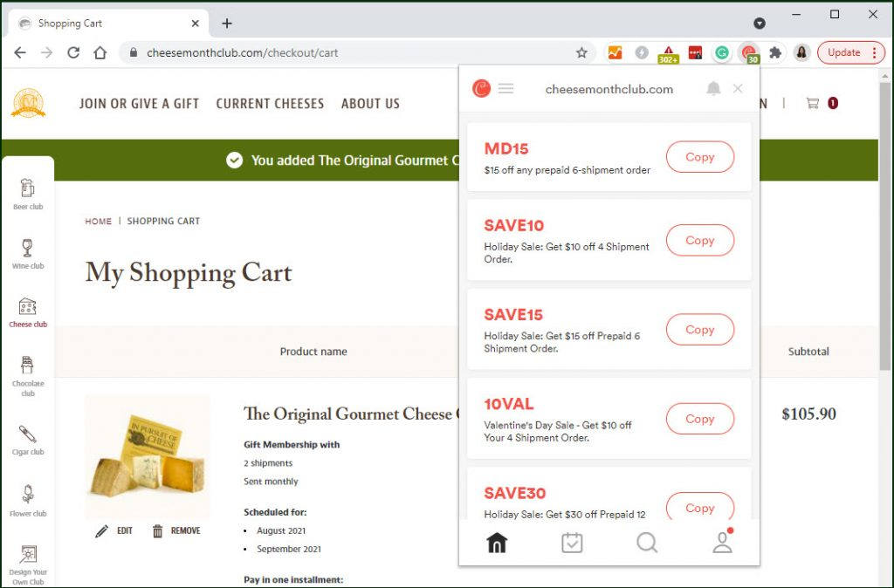Open the red calendar extension icon
This screenshot has height=588, width=894.
click(x=695, y=53)
